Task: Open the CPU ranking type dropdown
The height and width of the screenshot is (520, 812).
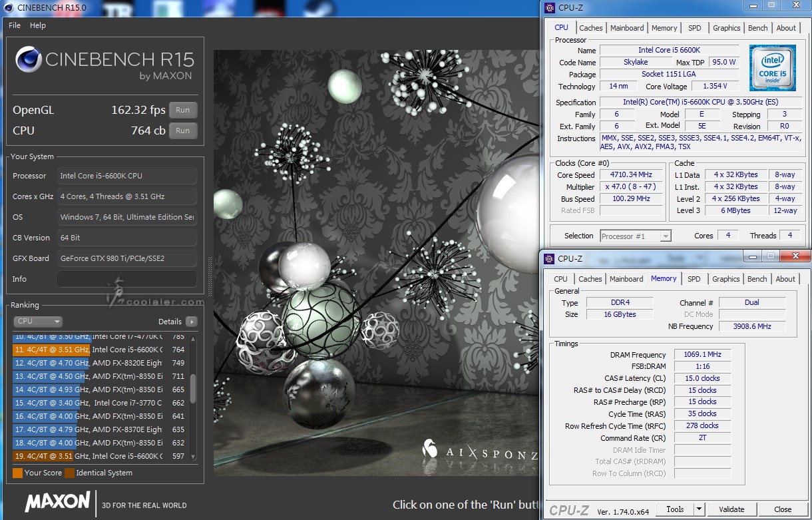Action: (x=38, y=322)
